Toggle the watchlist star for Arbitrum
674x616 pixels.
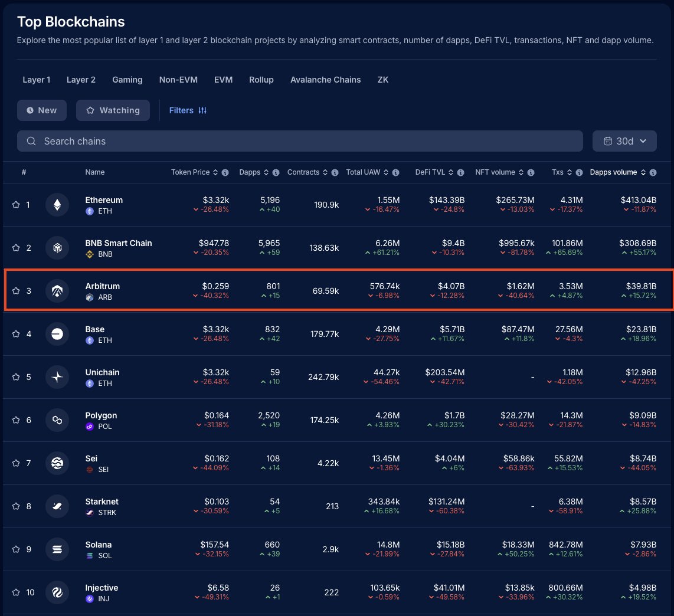(x=17, y=290)
